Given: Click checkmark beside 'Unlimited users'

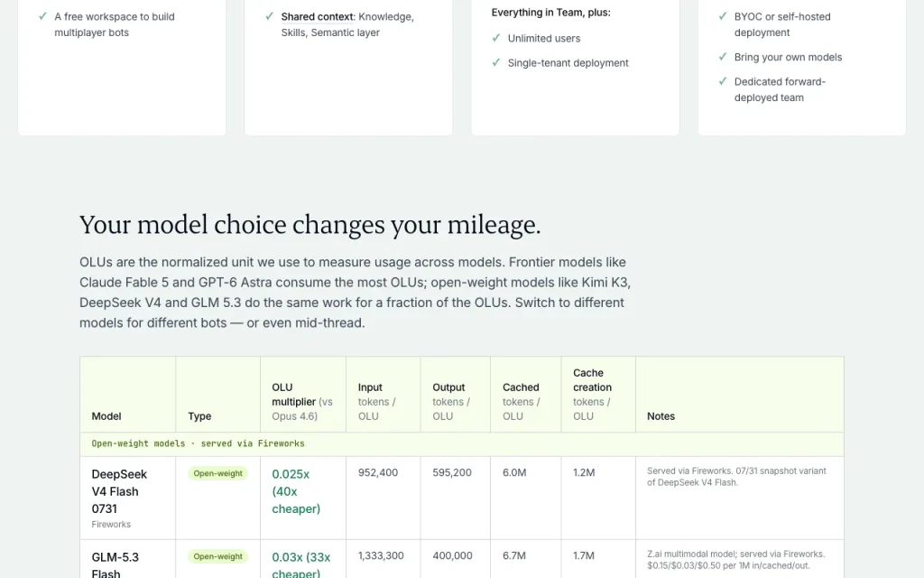Looking at the screenshot, I should coord(496,38).
